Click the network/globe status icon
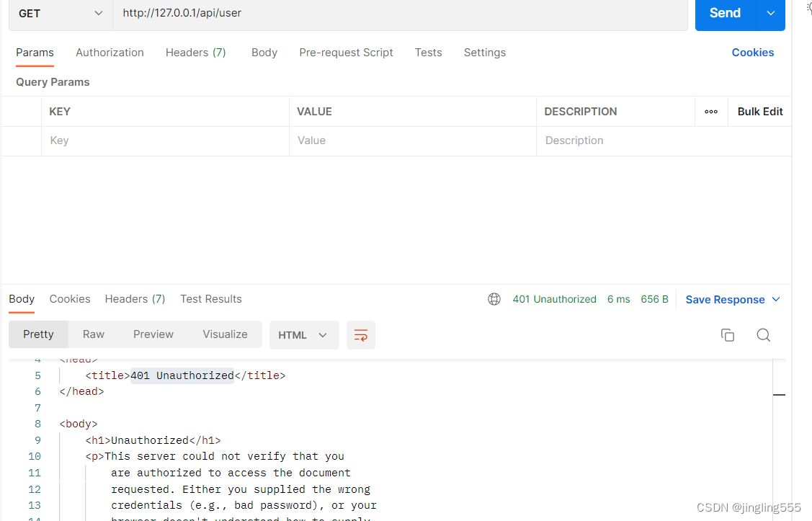812x521 pixels. [494, 298]
